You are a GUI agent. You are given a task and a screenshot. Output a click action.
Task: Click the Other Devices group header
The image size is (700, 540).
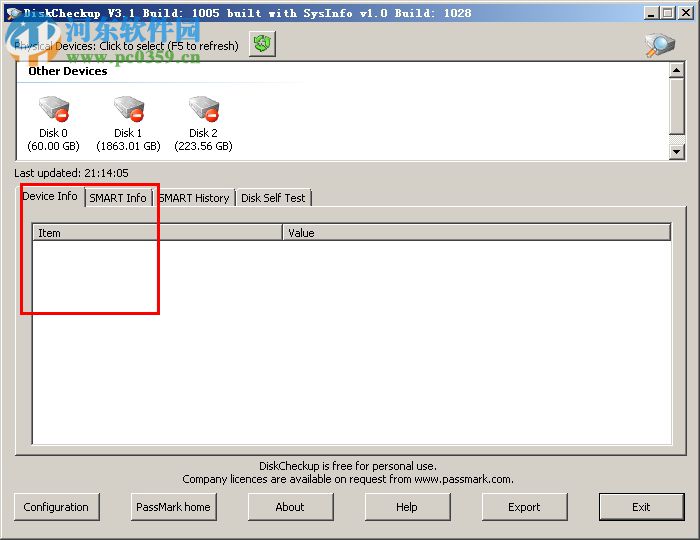point(68,71)
